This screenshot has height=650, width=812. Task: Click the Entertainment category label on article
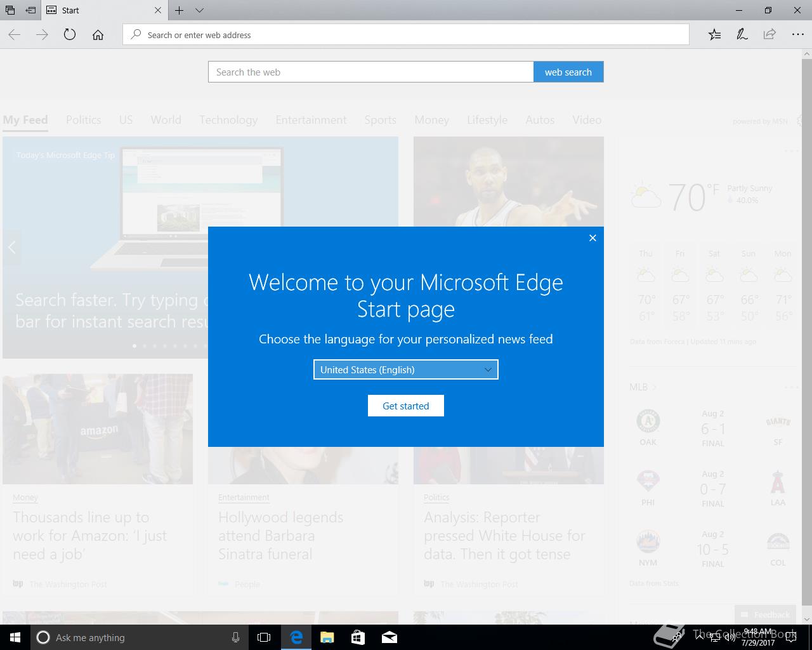244,498
